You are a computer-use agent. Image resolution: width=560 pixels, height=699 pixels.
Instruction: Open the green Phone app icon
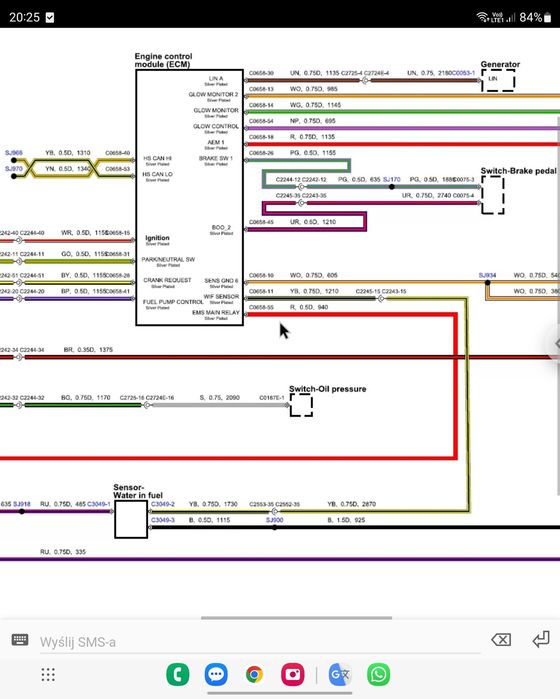(x=177, y=674)
